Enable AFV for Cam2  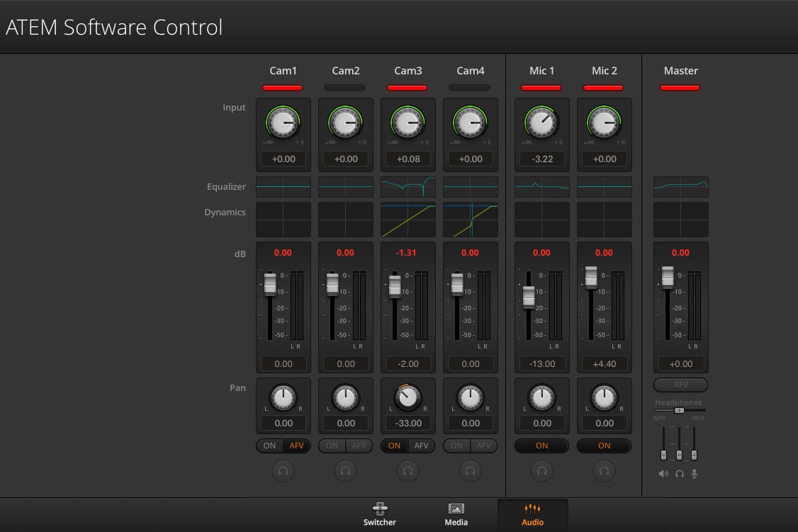tap(359, 446)
